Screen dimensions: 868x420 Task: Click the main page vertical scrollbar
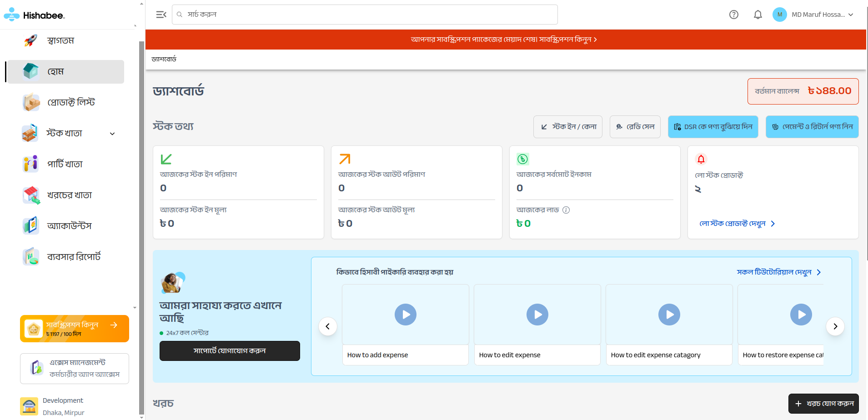[867, 134]
